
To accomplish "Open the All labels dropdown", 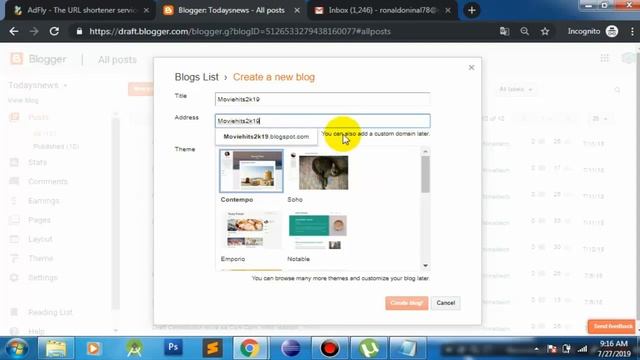I will 516,89.
